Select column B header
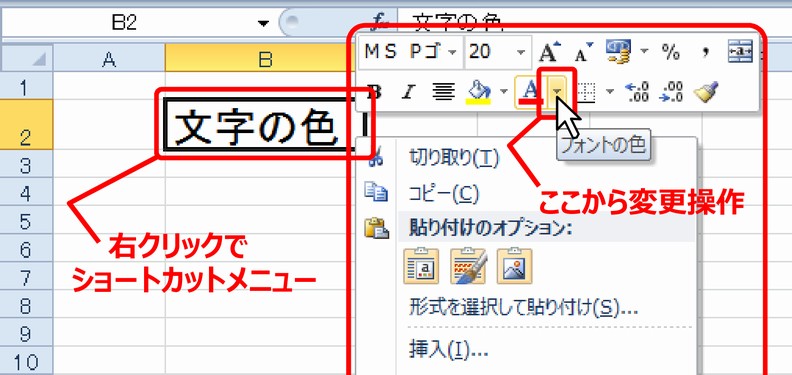This screenshot has width=792, height=375. point(266,60)
